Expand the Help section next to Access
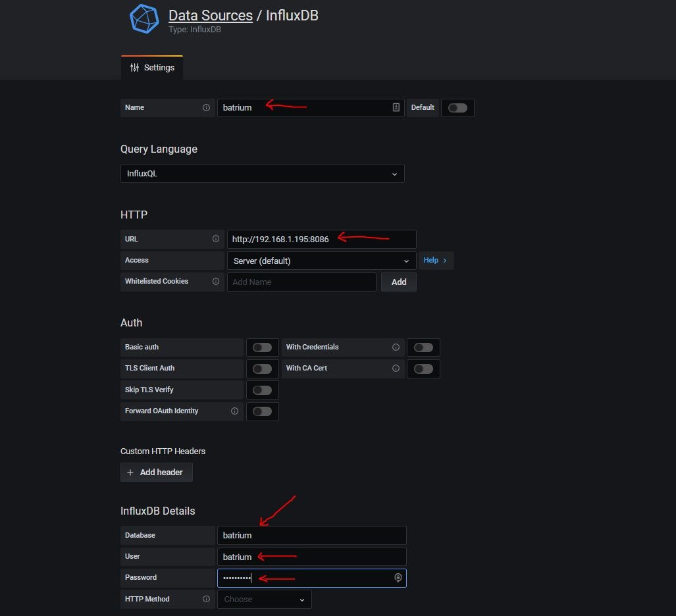This screenshot has width=676, height=616. [x=436, y=261]
